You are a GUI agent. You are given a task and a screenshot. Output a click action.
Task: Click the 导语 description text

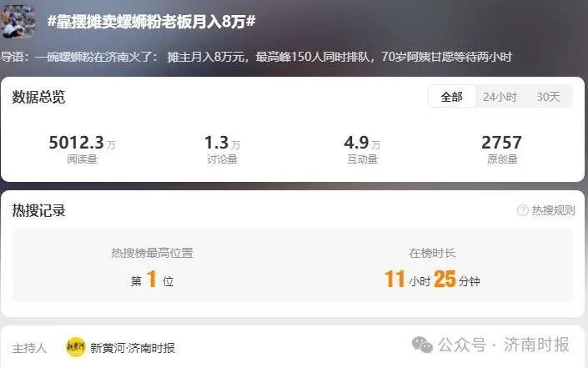click(x=256, y=57)
